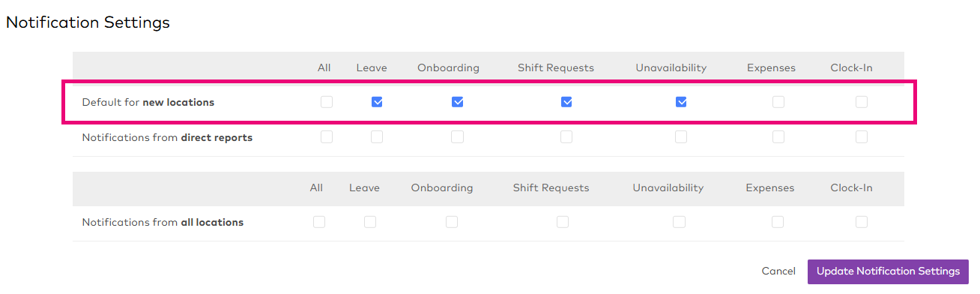Enable Unavailability notifications from direct reports
The width and height of the screenshot is (980, 294).
(681, 137)
